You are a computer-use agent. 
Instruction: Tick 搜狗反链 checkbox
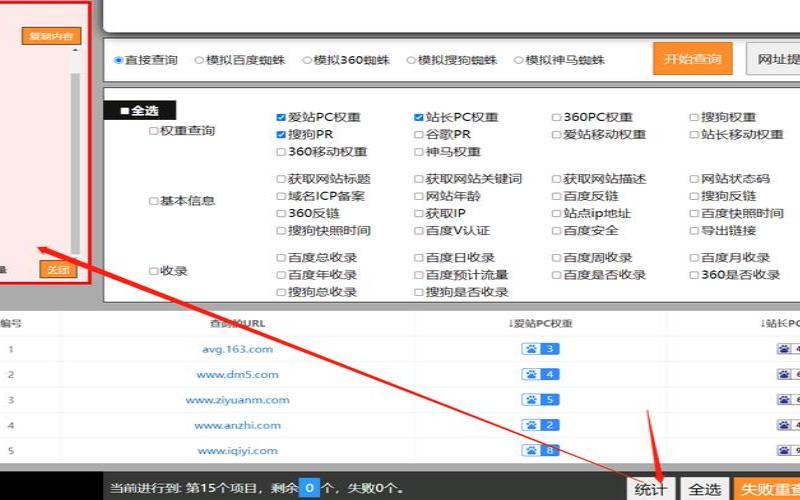[x=694, y=196]
